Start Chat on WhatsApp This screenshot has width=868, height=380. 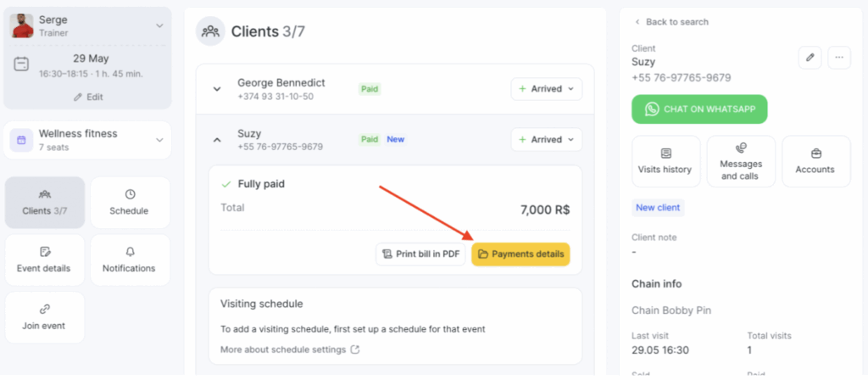tap(698, 109)
